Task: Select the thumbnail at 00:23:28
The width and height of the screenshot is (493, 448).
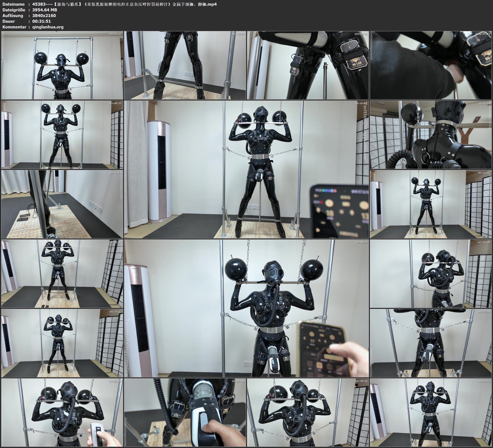Action: click(x=431, y=343)
